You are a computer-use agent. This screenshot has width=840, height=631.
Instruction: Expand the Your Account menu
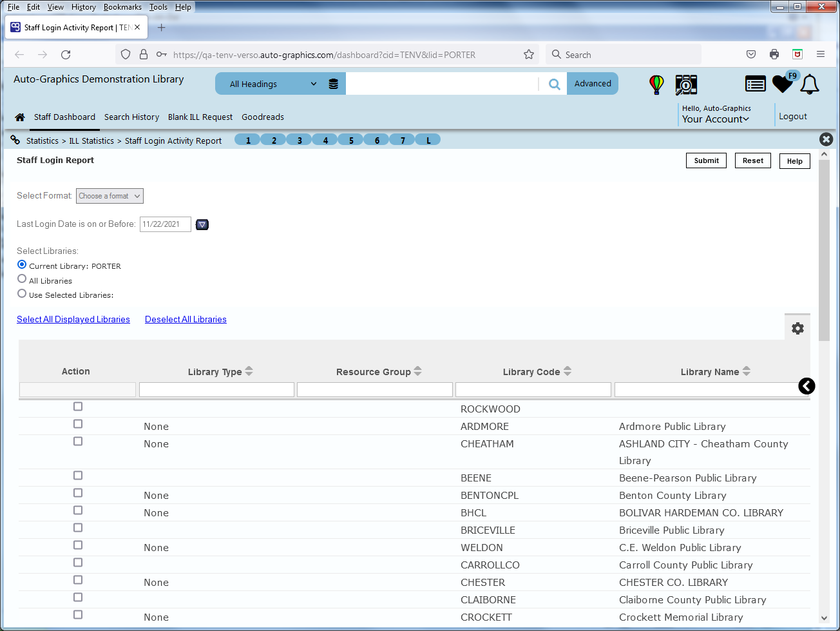[716, 119]
